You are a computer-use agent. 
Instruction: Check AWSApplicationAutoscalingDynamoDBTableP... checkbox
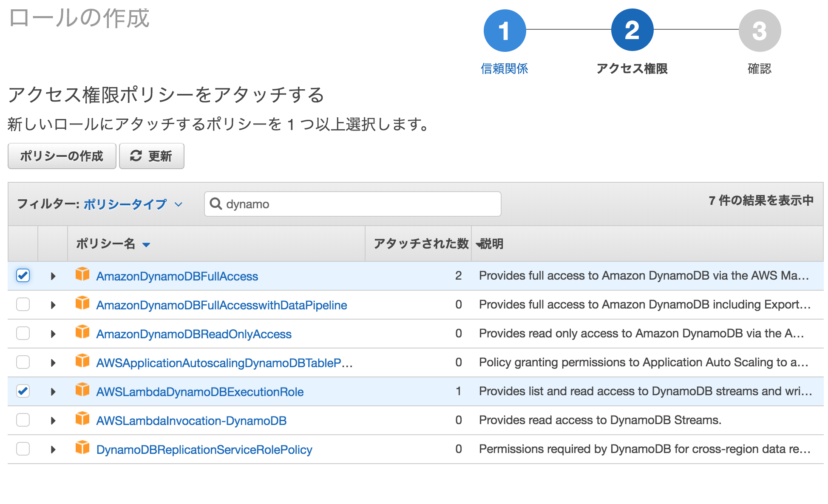pyautogui.click(x=23, y=362)
